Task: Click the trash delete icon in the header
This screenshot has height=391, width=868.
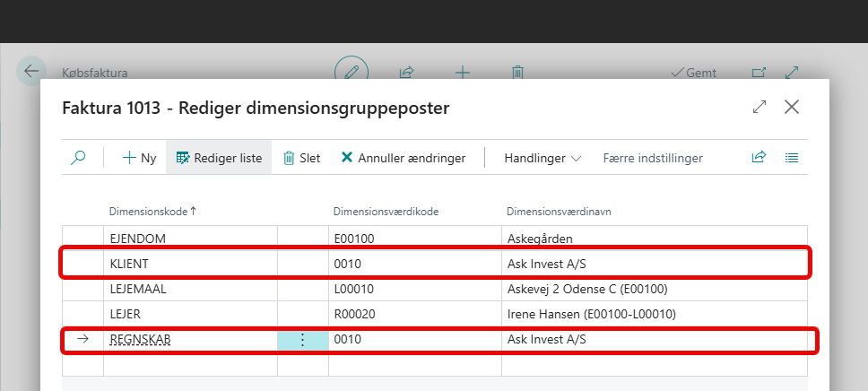Action: 517,72
